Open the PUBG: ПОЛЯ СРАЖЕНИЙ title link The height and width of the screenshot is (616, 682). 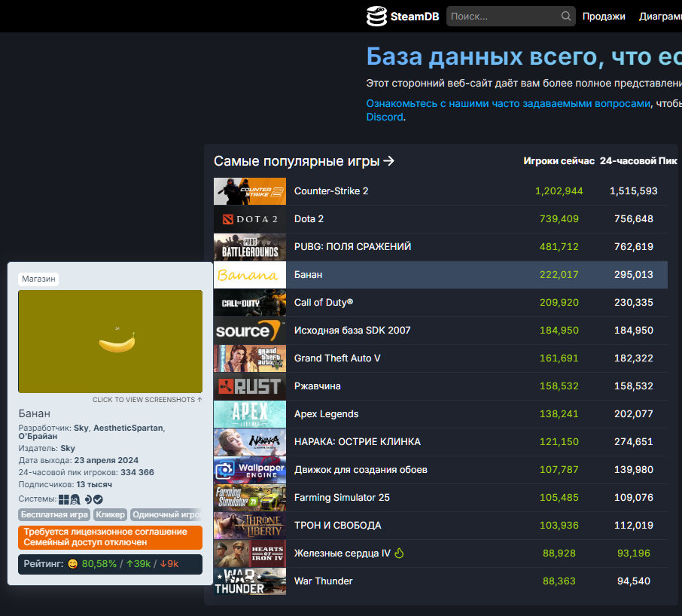(x=352, y=247)
